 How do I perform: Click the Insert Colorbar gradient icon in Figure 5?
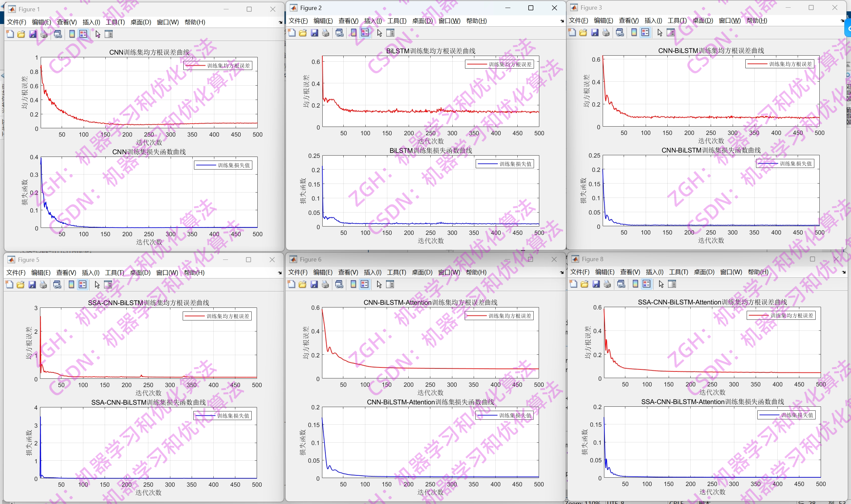click(71, 284)
